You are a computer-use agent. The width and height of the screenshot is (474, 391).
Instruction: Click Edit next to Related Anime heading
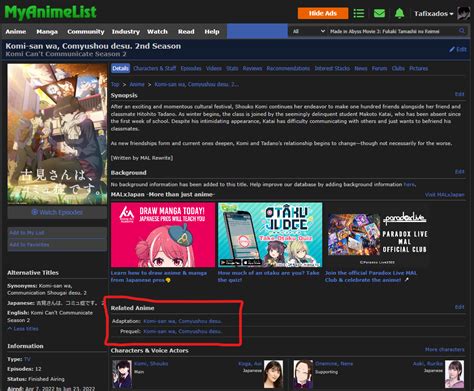click(x=460, y=307)
